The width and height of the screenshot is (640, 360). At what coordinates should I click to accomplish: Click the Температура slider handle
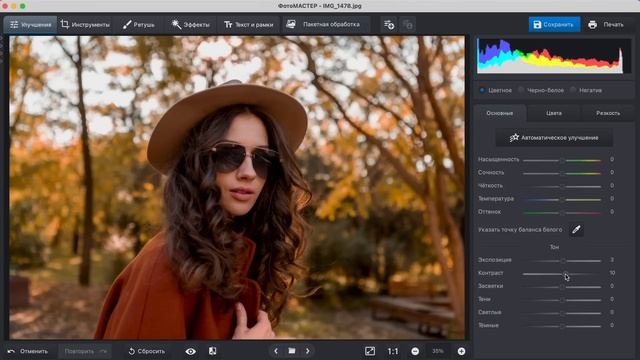pyautogui.click(x=562, y=199)
